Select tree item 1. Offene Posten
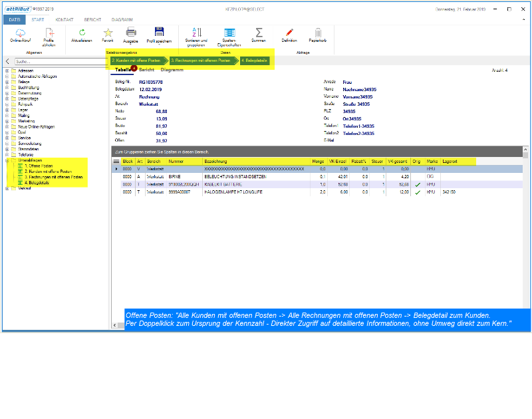The image size is (532, 419). [39, 166]
